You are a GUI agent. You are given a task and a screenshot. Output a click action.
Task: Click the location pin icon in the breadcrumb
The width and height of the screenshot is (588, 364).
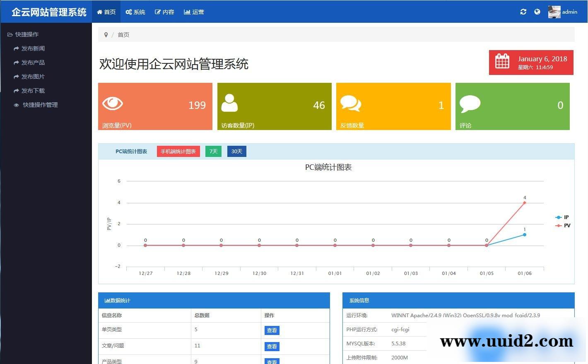106,34
